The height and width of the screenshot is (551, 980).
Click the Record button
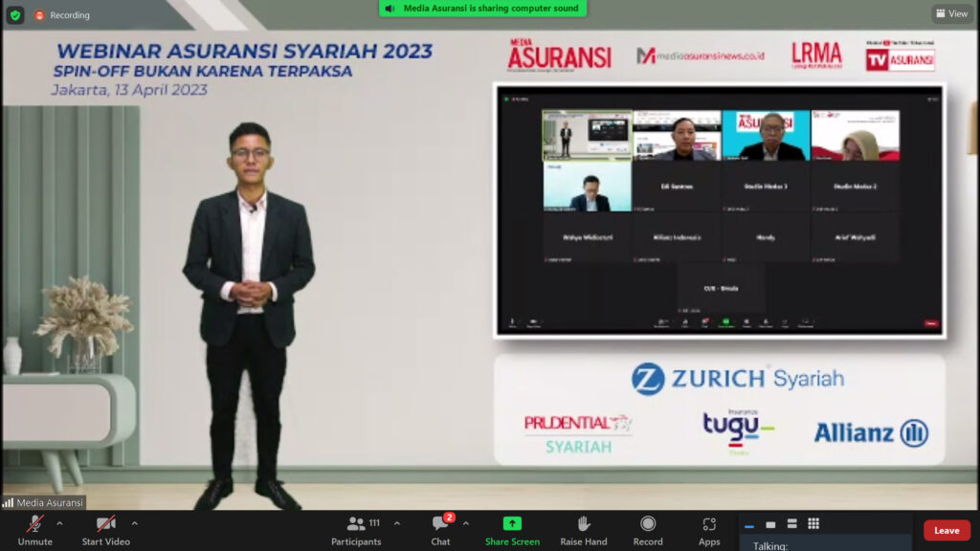[x=648, y=530]
